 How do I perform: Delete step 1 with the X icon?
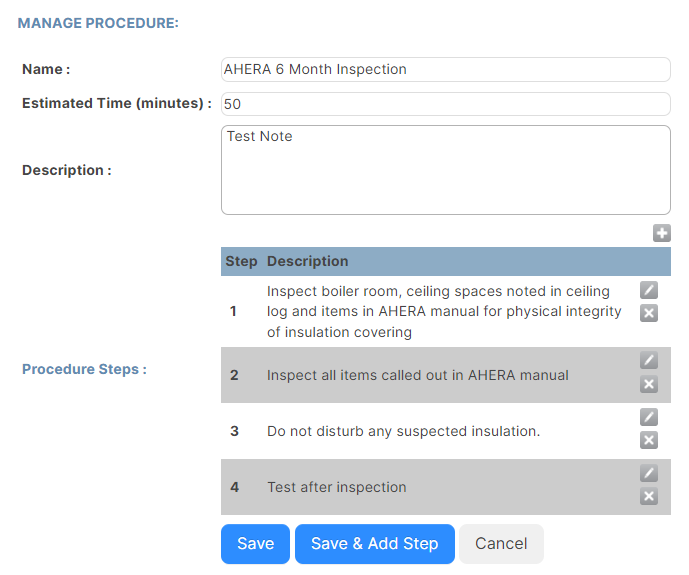tap(649, 313)
